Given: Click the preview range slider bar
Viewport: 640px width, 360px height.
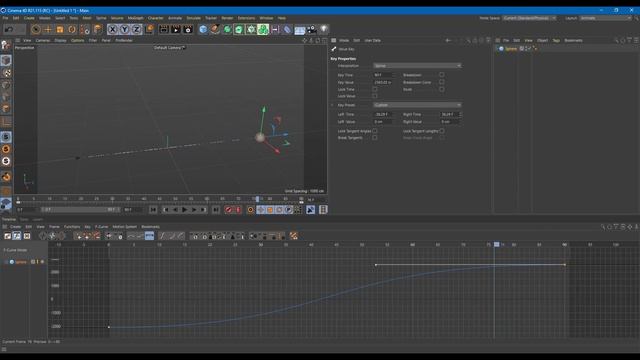Looking at the screenshot, I should click(80, 210).
